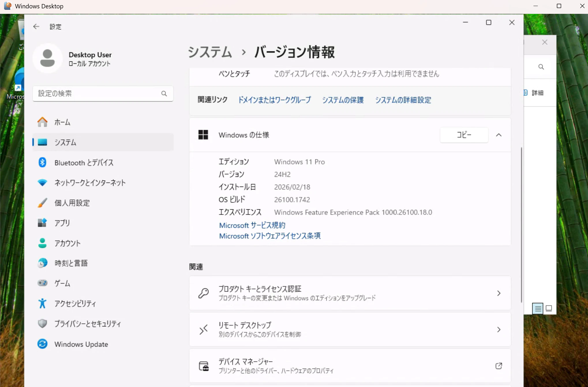Screen dimensions: 588x387
Task: Click the key icon for product key
Action: 203,293
